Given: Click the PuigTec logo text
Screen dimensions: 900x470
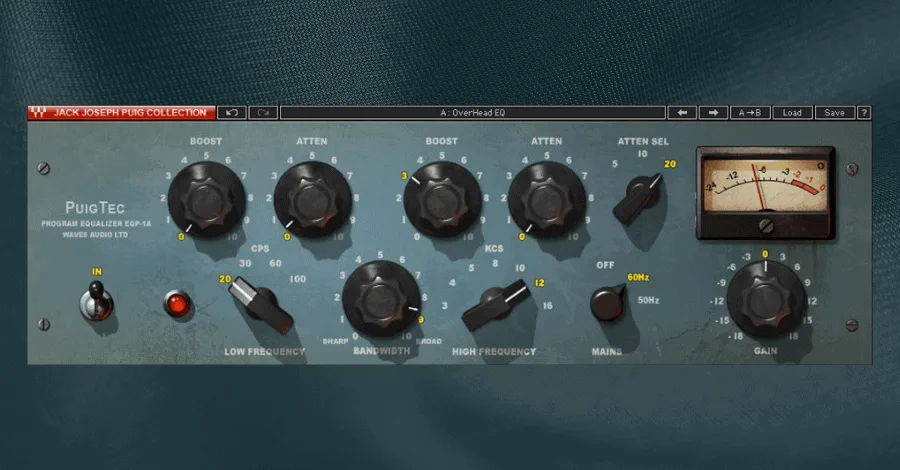Looking at the screenshot, I should (x=95, y=208).
